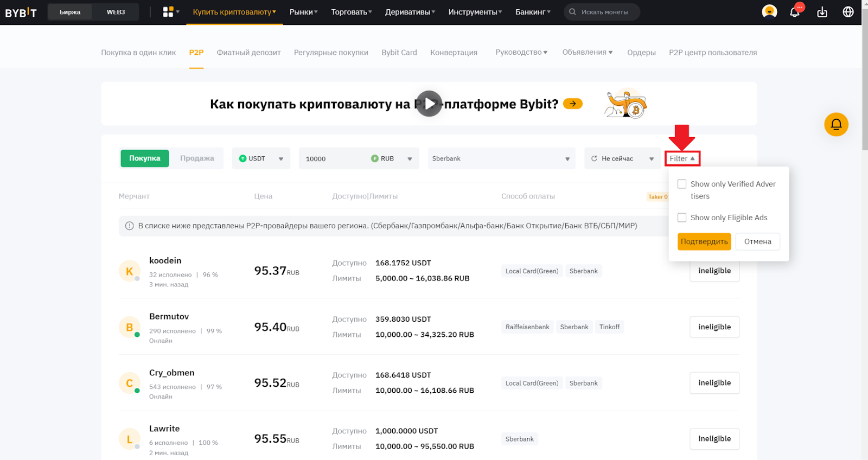Click Bermutov's avatar icon

129,327
